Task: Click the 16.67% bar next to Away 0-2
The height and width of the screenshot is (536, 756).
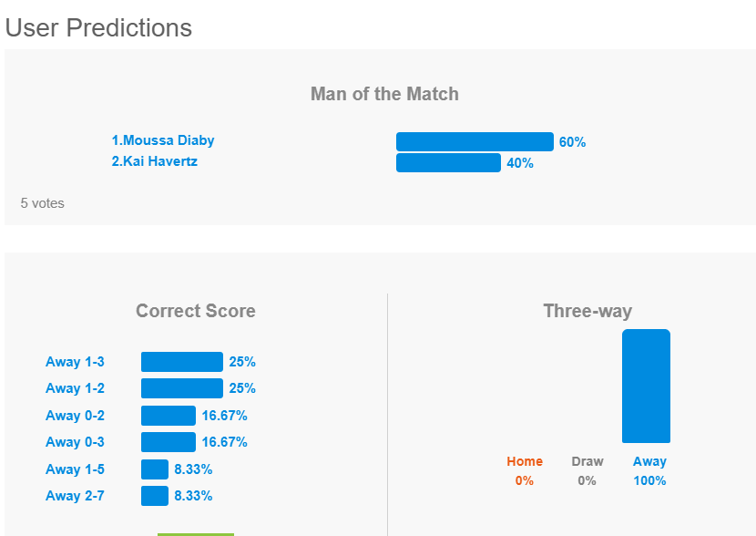Action: point(169,416)
